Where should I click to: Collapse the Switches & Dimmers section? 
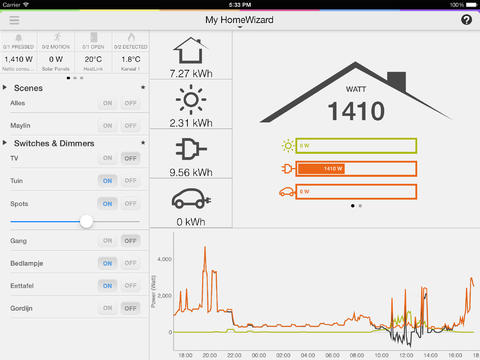click(x=5, y=143)
